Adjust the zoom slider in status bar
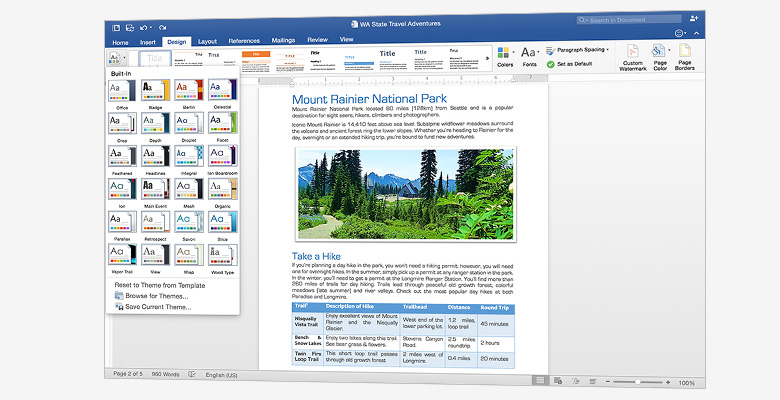The height and width of the screenshot is (400, 780). [x=637, y=382]
